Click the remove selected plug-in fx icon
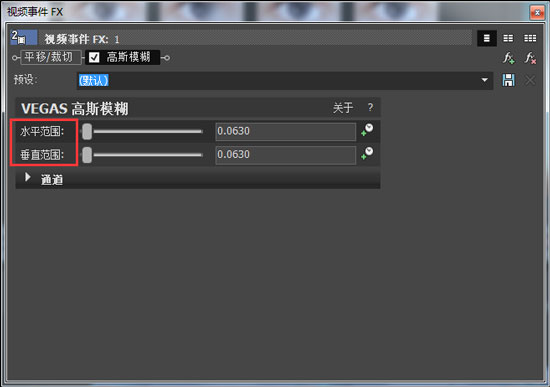Viewport: 550px width, 387px height. click(530, 58)
